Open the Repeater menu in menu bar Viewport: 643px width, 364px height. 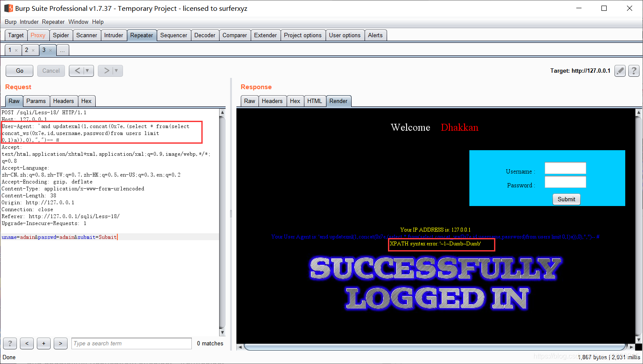tap(53, 22)
